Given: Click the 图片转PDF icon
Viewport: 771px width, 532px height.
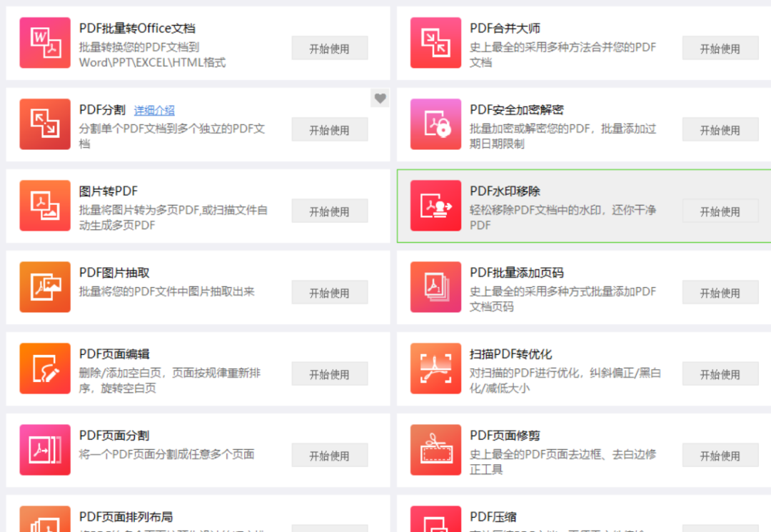Looking at the screenshot, I should (45, 206).
